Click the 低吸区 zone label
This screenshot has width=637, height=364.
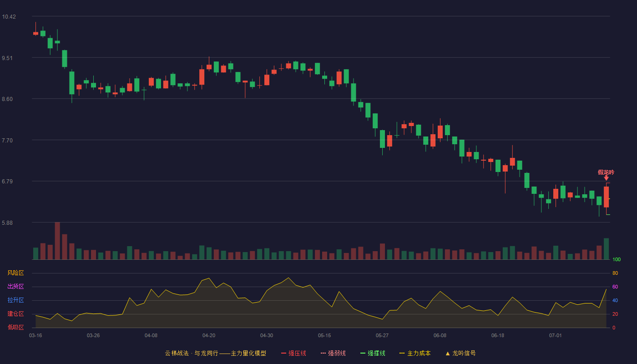tap(15, 327)
